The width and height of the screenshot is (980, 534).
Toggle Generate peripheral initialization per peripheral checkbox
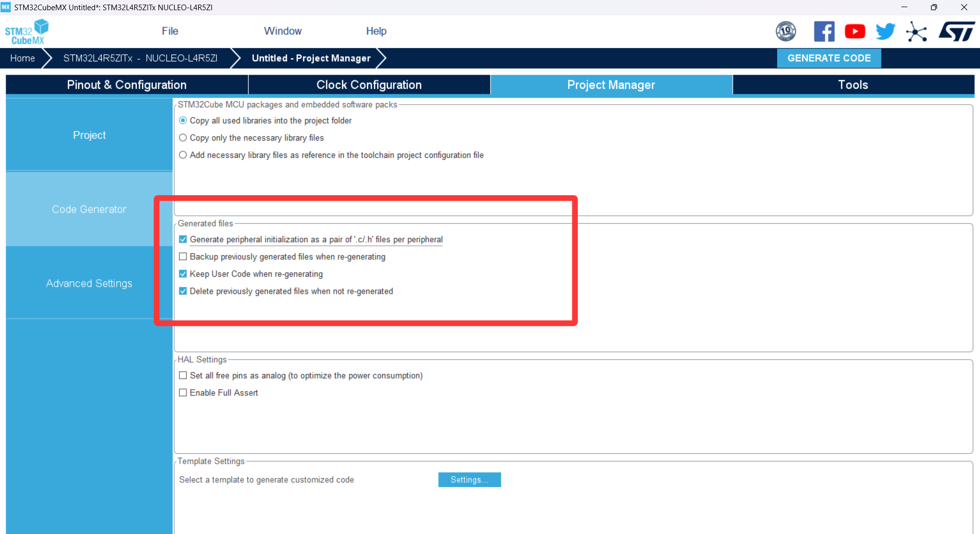click(x=183, y=240)
